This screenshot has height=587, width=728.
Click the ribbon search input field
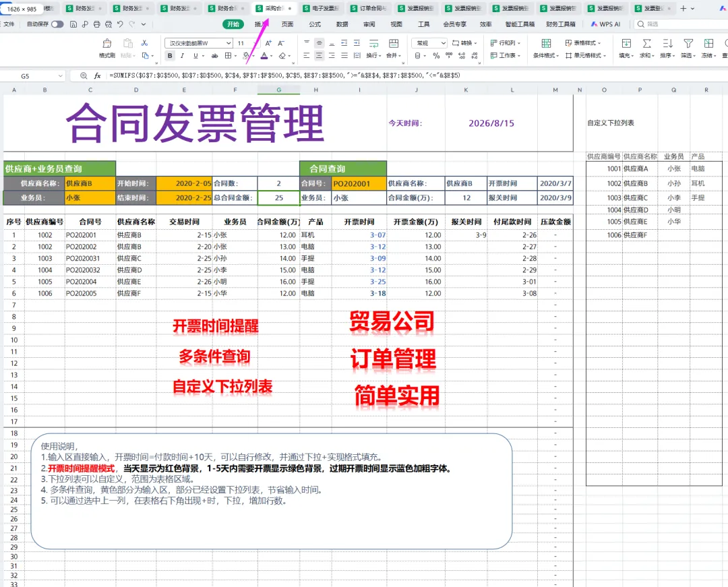pyautogui.click(x=680, y=24)
